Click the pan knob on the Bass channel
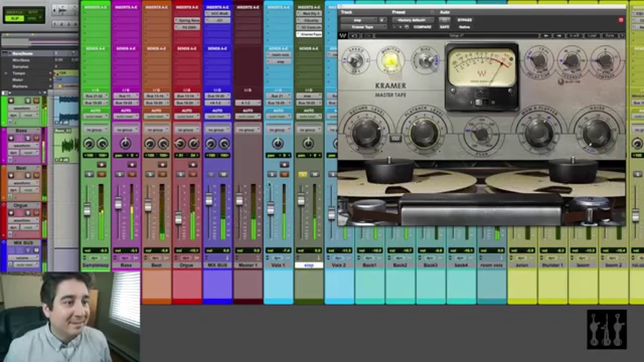This screenshot has width=644, height=362. tap(125, 144)
